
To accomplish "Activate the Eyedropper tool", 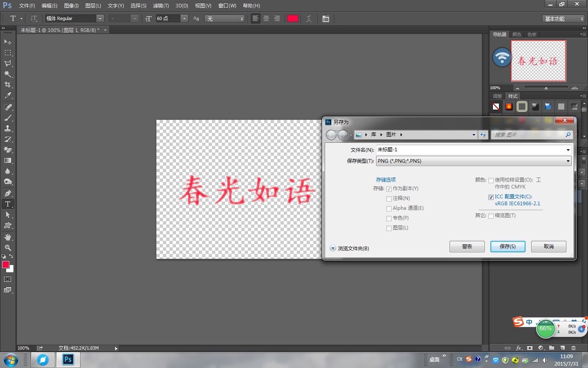I will coord(7,95).
